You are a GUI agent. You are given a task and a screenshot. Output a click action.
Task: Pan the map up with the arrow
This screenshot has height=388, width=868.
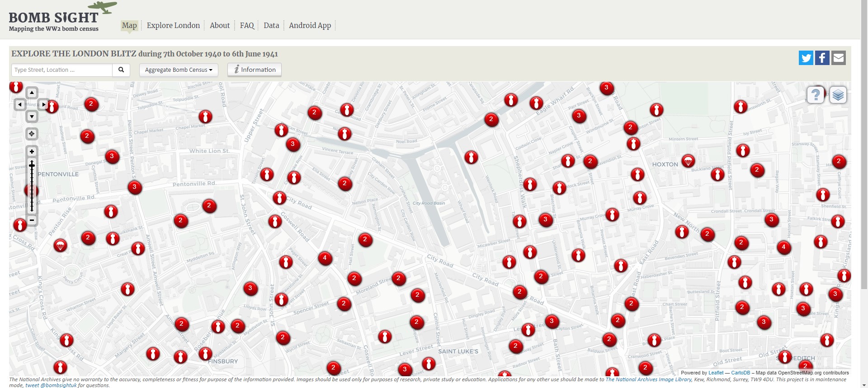pos(32,93)
